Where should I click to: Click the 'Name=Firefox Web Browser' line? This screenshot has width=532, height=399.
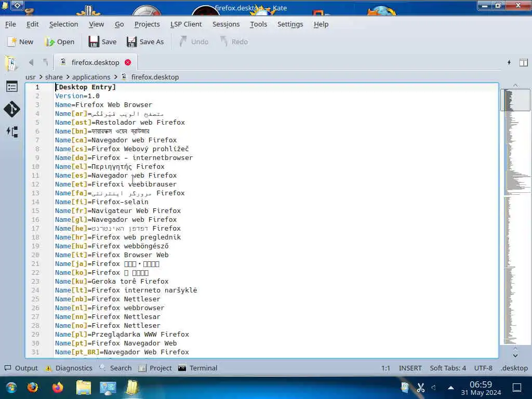point(104,105)
